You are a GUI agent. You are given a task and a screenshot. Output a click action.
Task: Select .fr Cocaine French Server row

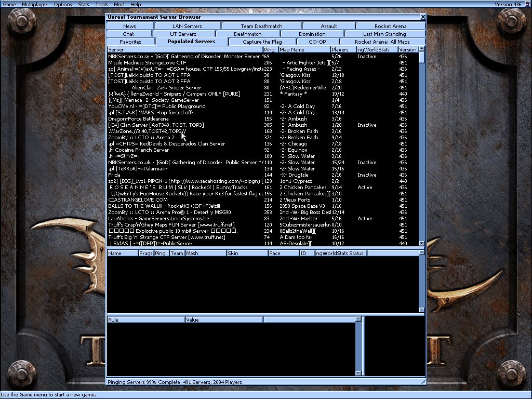point(263,150)
